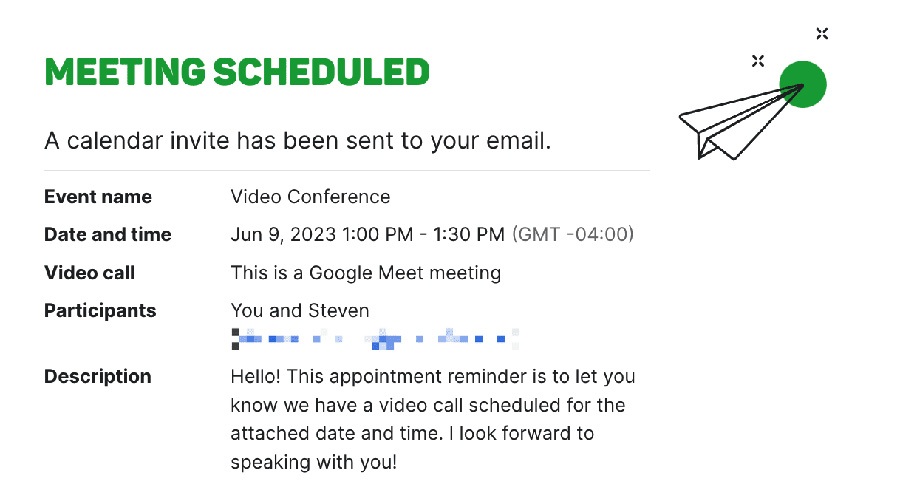Click the GMT -04:00 timezone text

click(x=573, y=234)
